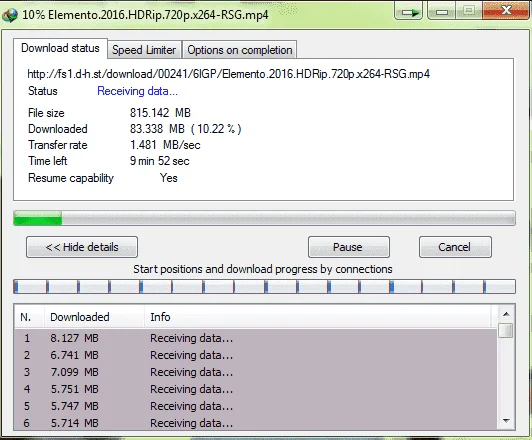This screenshot has width=532, height=440.
Task: Click the file size value 815.142 MB
Action: (x=160, y=113)
